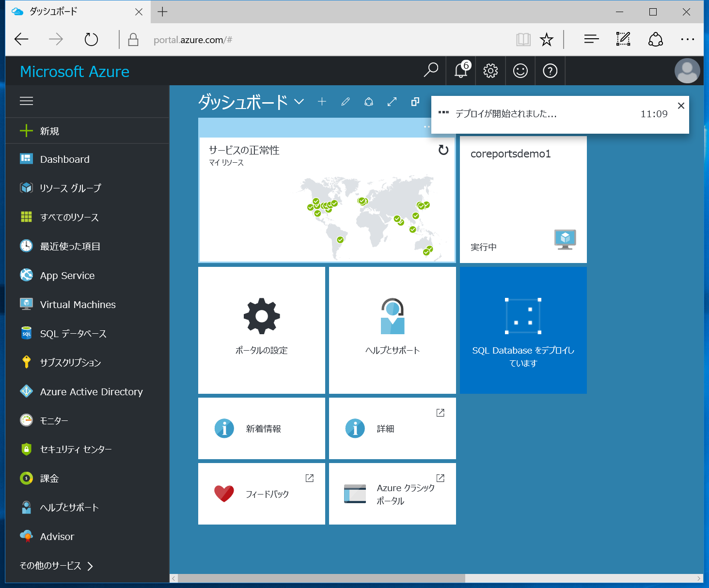The width and height of the screenshot is (709, 588).
Task: Open すべてのリソース in sidebar
Action: [87, 217]
